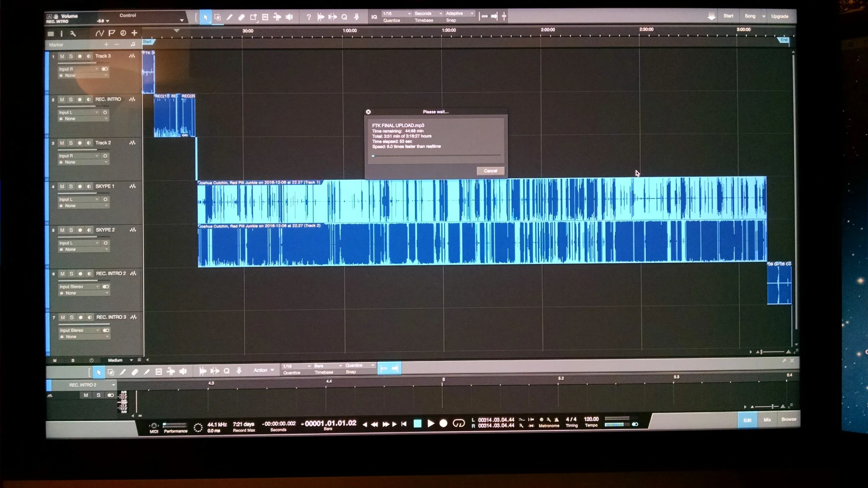Switch to the Mix view
868x488 pixels.
(x=767, y=420)
